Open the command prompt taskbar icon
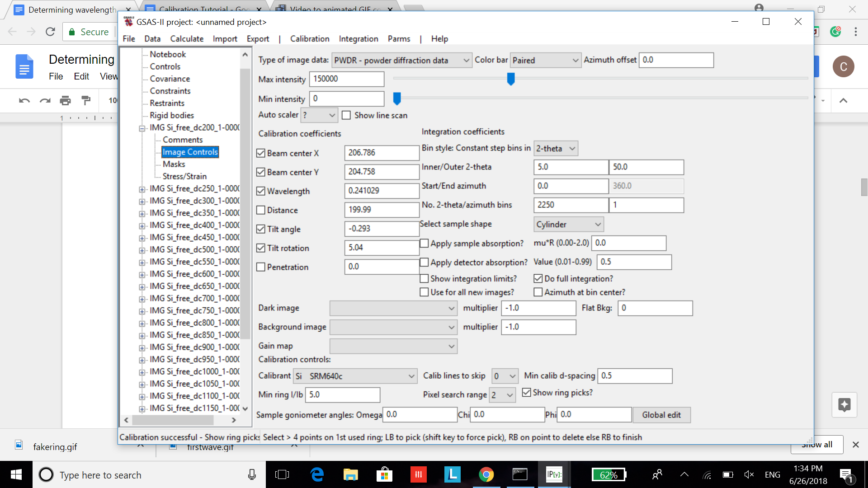This screenshot has height=488, width=868. click(520, 474)
